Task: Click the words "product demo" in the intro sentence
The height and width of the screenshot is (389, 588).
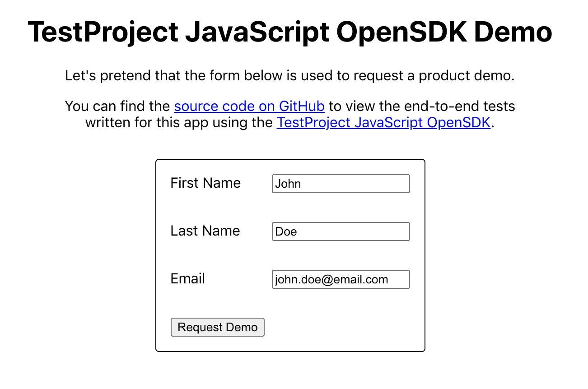Action: (466, 75)
